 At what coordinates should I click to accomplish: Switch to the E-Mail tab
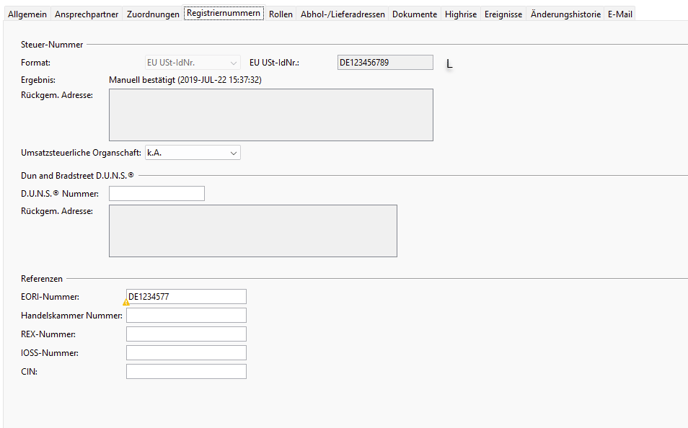620,14
